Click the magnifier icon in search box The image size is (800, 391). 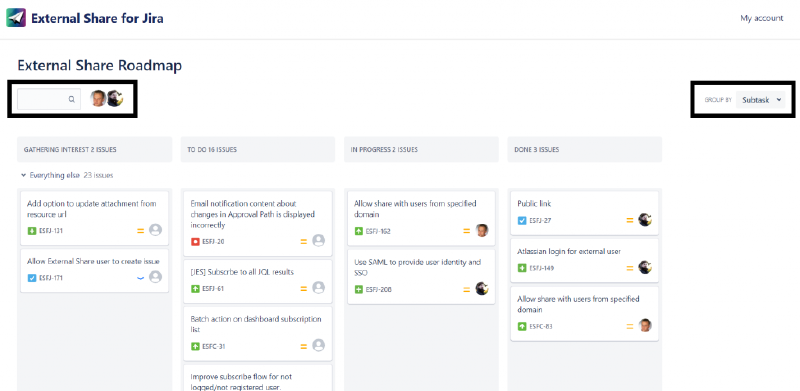tap(72, 100)
